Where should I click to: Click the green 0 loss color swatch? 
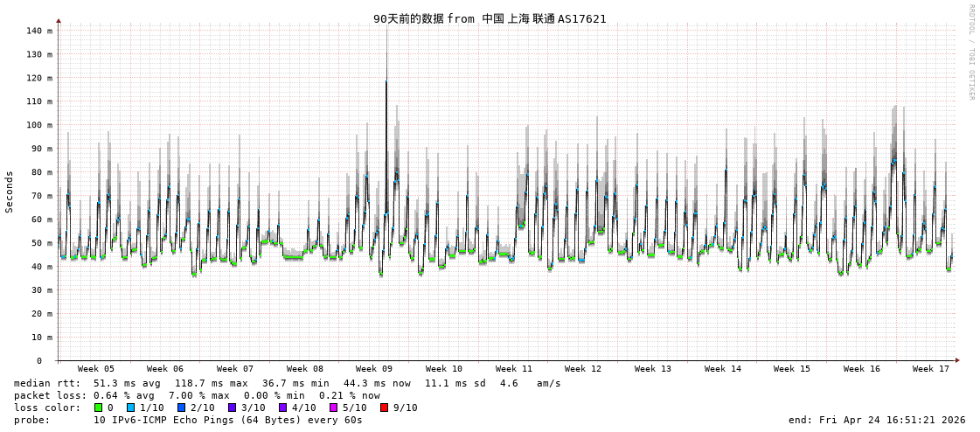point(99,408)
